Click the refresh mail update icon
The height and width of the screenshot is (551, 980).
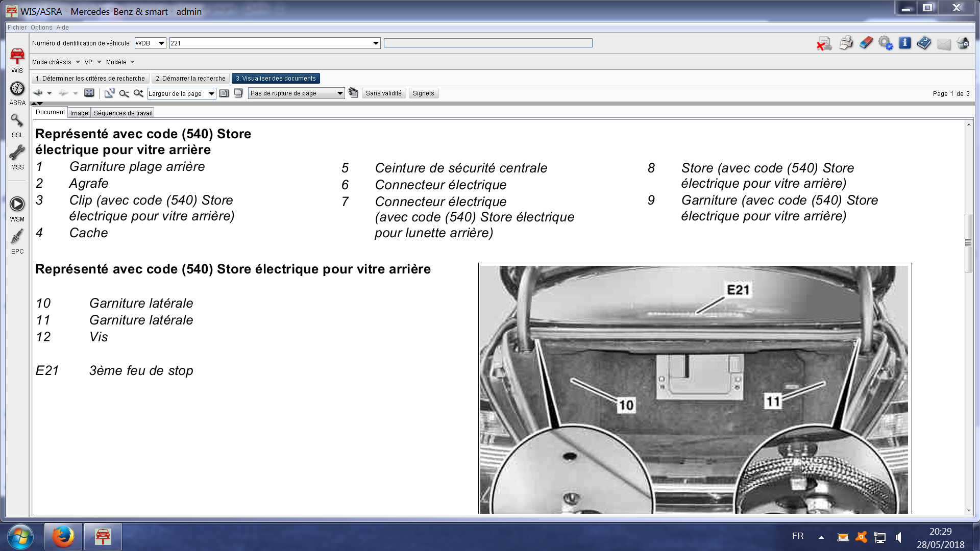[x=963, y=43]
